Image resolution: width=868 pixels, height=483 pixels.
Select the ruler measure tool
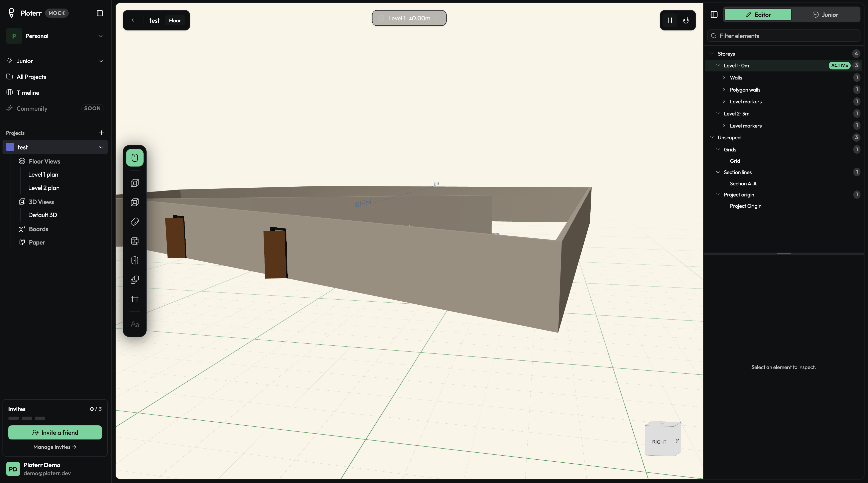[135, 221]
